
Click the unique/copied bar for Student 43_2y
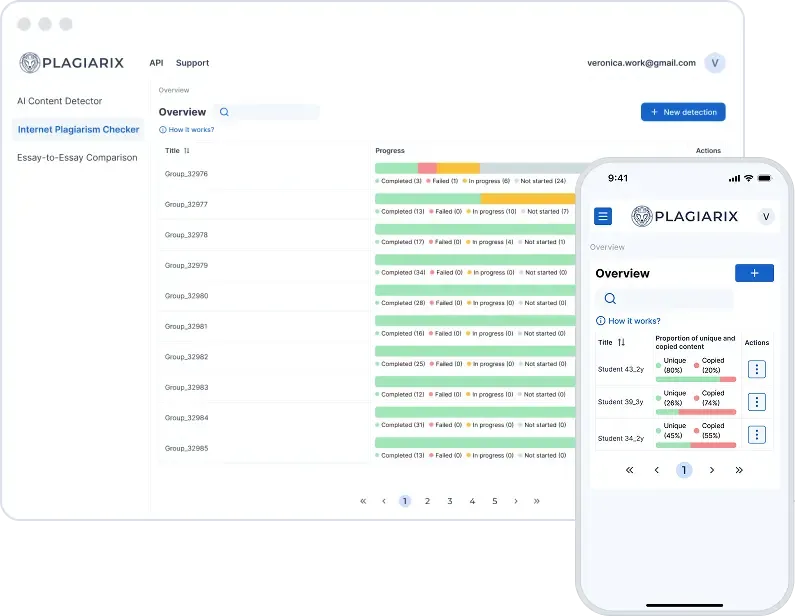[696, 380]
